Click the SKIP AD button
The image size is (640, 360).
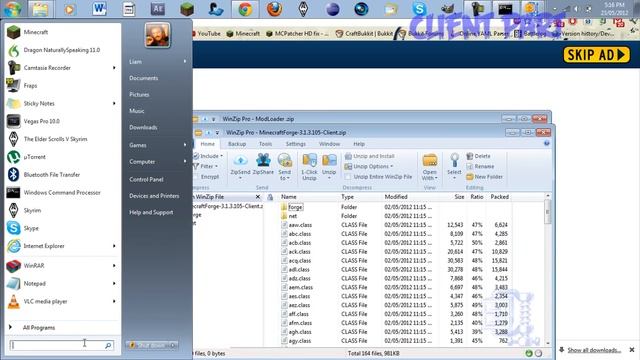596,55
